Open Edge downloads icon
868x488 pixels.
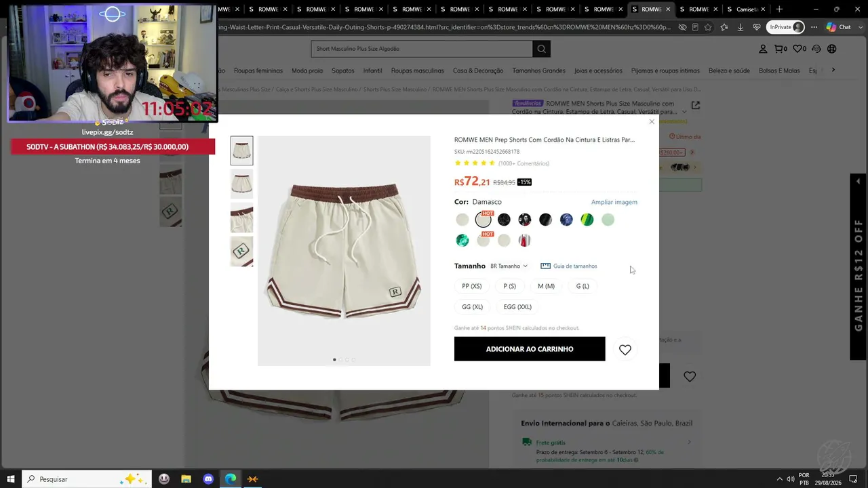(740, 27)
